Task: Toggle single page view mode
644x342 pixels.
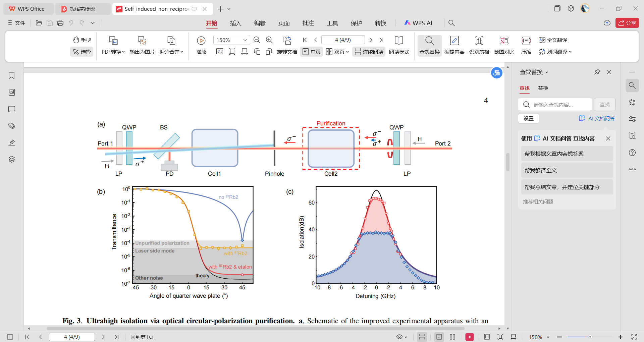Action: [312, 52]
